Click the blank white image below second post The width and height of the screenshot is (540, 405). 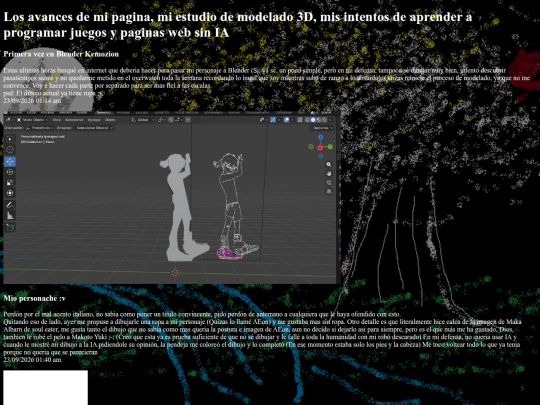coord(45,387)
